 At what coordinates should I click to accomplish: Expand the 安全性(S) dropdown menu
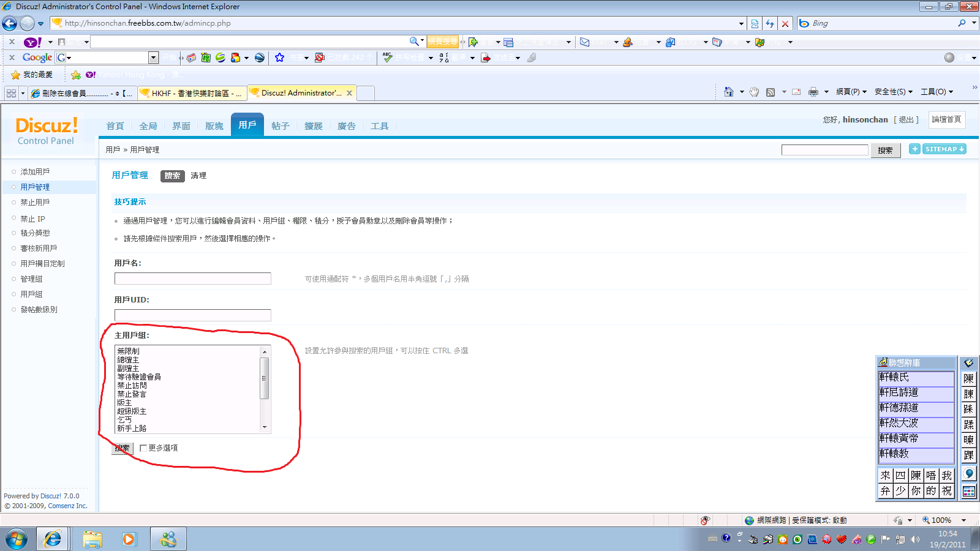coord(893,92)
